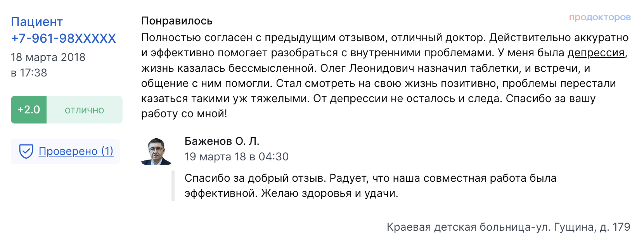Open the Пациент profile link
Image resolution: width=644 pixels, height=247 pixels.
click(37, 22)
